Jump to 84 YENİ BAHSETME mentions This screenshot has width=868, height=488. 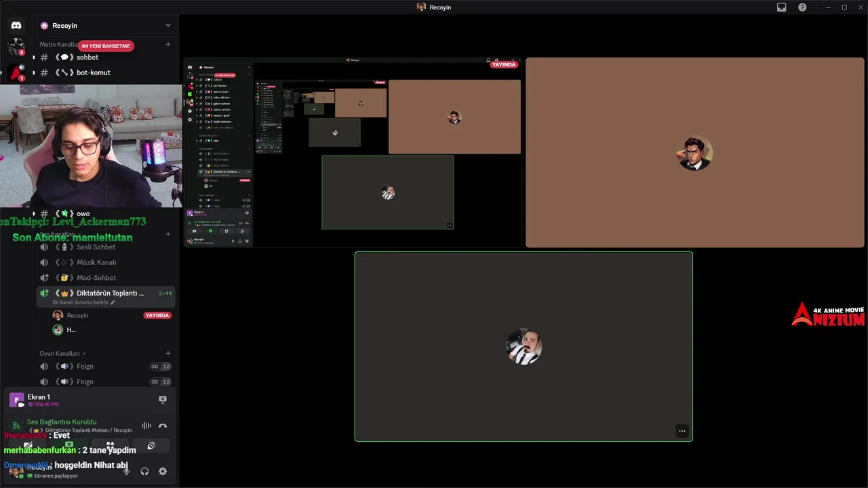click(x=106, y=46)
